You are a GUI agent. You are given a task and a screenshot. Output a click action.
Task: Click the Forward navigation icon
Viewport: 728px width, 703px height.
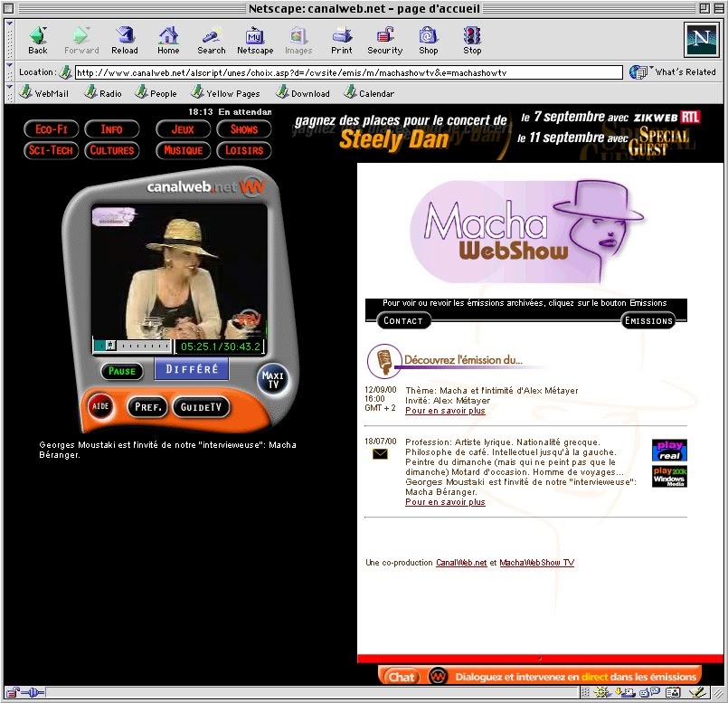81,40
